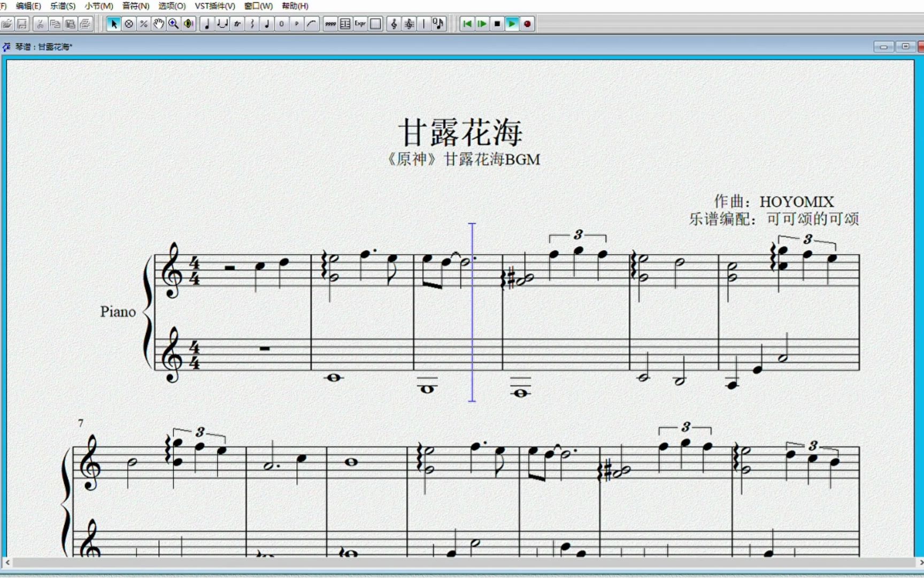
Task: Click the Piano instrument label
Action: click(x=118, y=312)
